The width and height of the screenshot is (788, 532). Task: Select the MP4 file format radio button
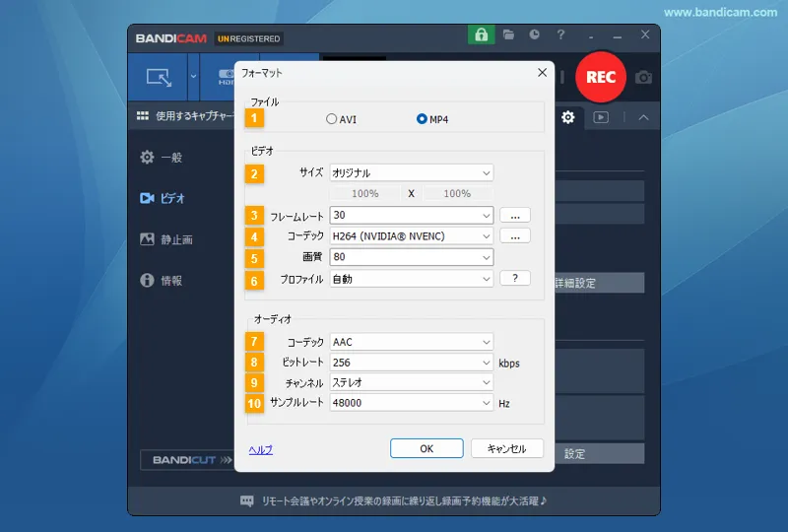pyautogui.click(x=422, y=119)
